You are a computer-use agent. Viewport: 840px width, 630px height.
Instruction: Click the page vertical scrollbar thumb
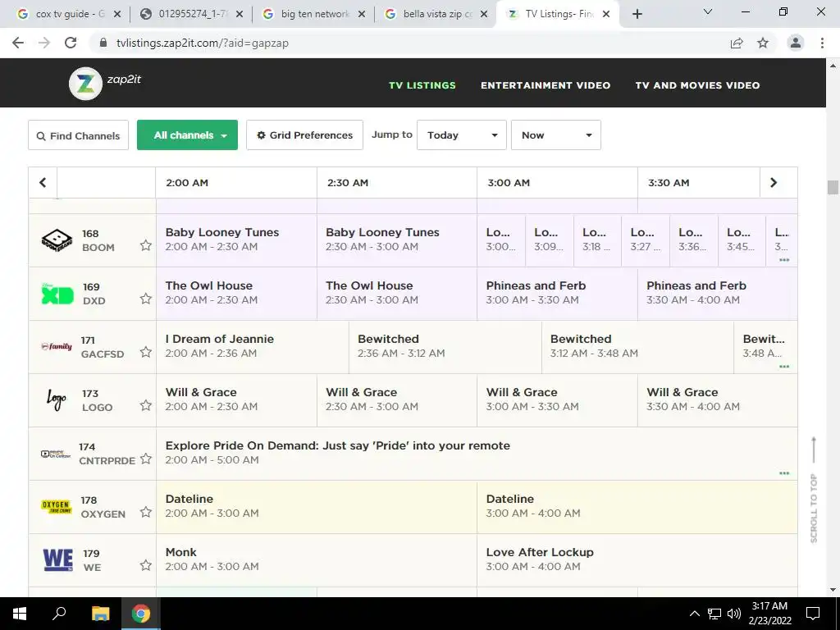pos(833,187)
